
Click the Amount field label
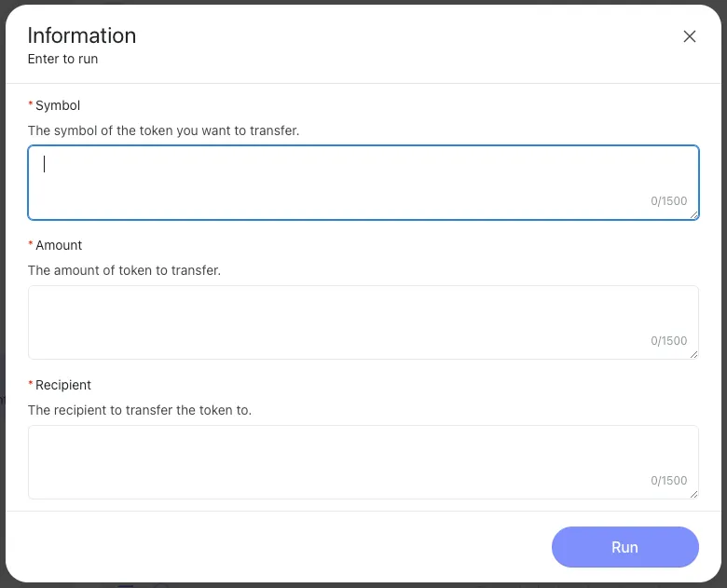click(x=59, y=245)
